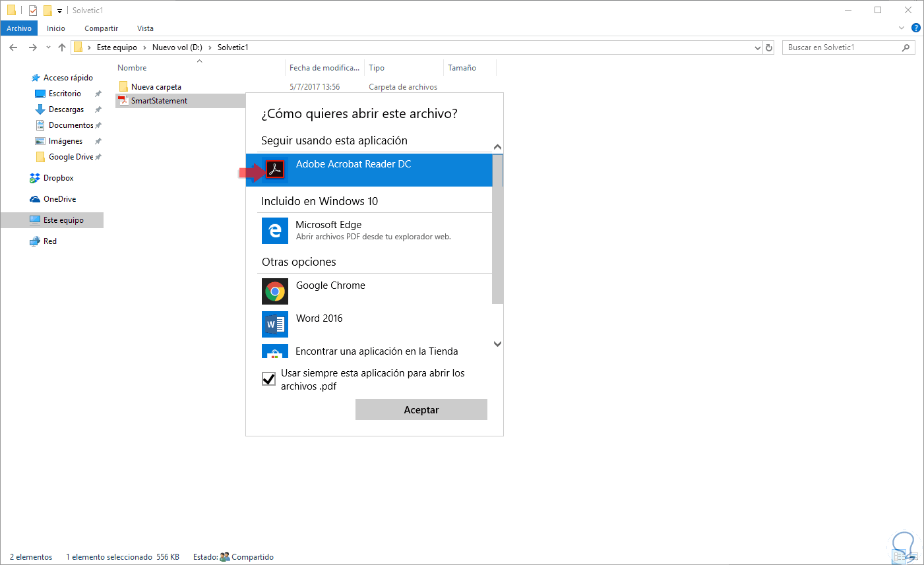924x565 pixels.
Task: Click the Este equipo computer icon
Action: 35,220
